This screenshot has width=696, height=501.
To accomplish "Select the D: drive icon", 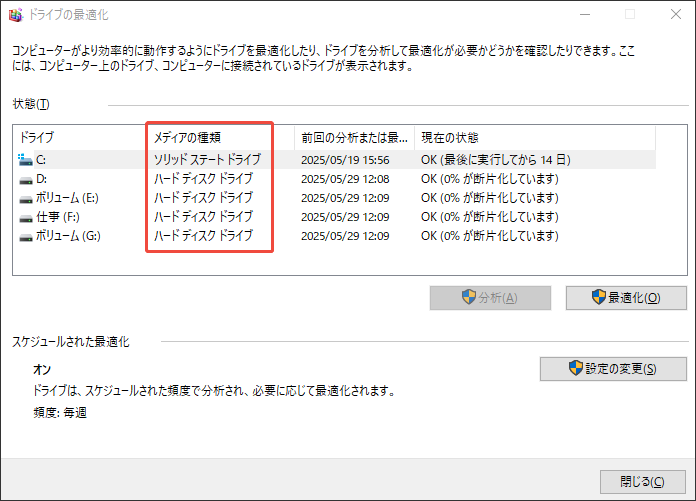I will (26, 180).
